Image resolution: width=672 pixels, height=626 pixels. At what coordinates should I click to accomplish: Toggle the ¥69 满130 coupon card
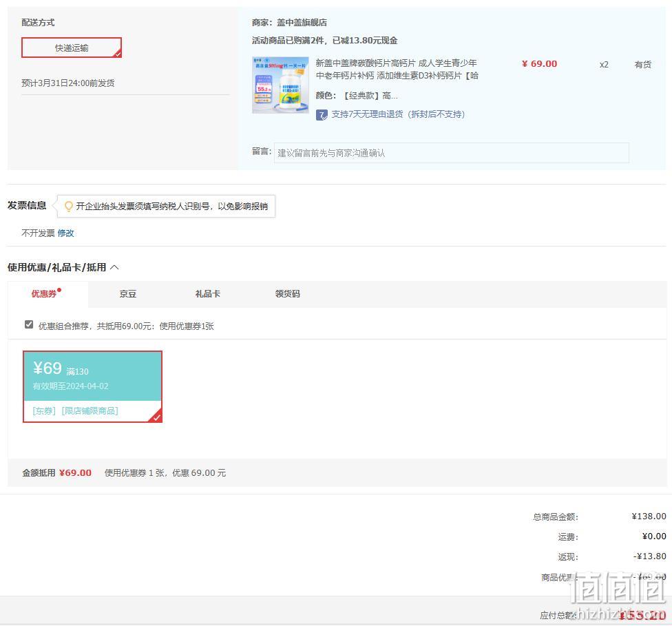[x=92, y=387]
